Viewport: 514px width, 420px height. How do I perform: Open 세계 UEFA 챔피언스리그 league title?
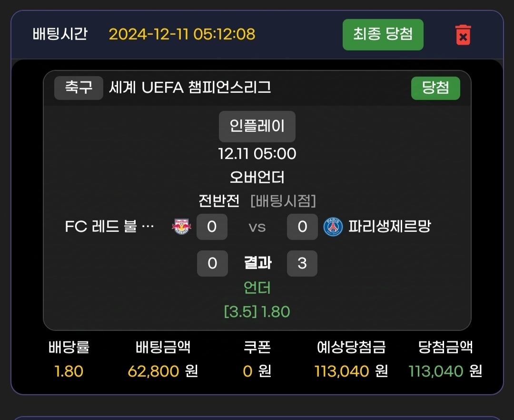coord(190,88)
